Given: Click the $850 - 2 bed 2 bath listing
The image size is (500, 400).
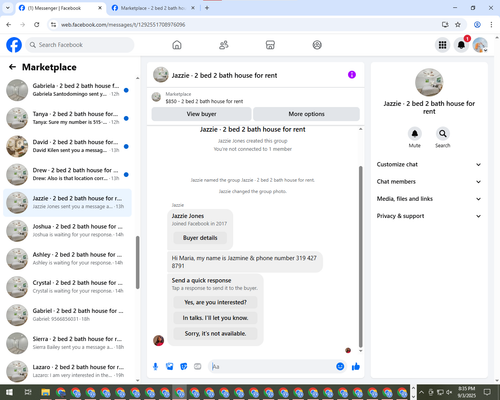Looking at the screenshot, I should click(x=204, y=101).
